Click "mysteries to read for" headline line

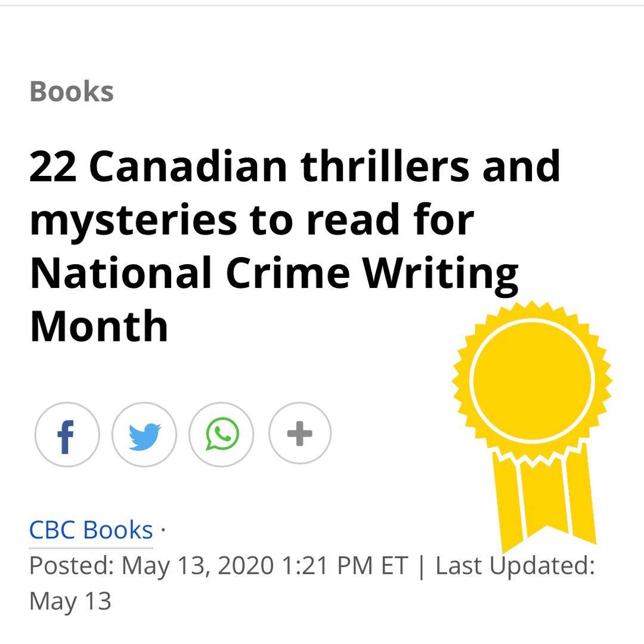click(x=252, y=219)
